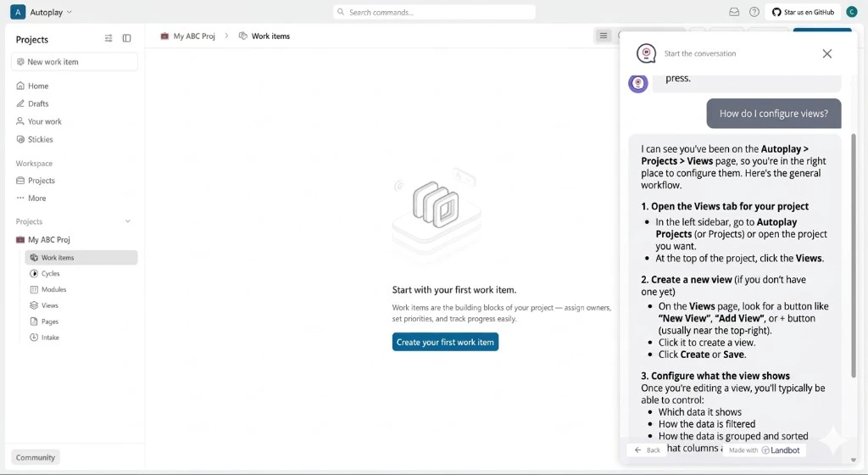Select the list layout icon
The height and width of the screenshot is (475, 868).
[x=604, y=36]
